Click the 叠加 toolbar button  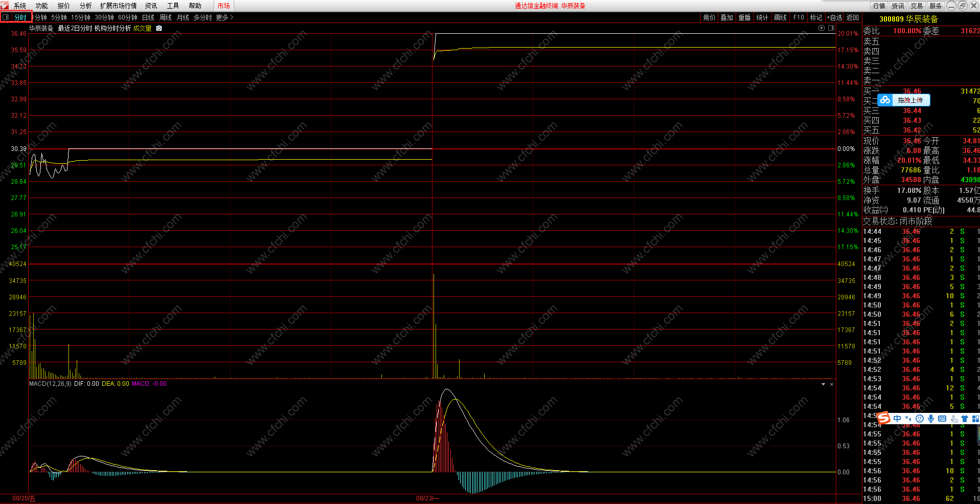[727, 17]
